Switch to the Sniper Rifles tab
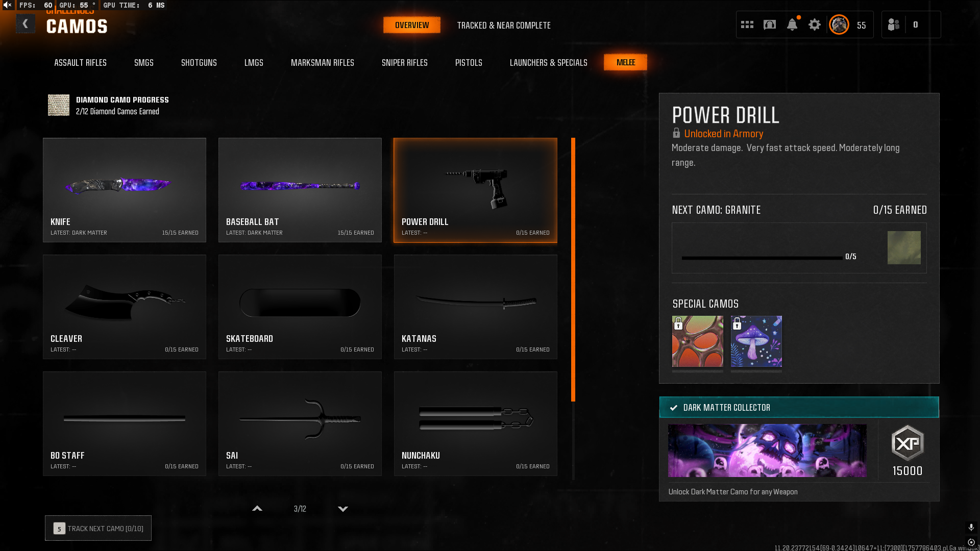The width and height of the screenshot is (980, 551). (404, 63)
